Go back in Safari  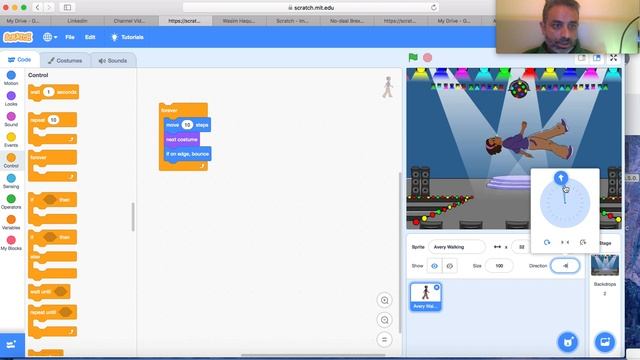[37, 7]
